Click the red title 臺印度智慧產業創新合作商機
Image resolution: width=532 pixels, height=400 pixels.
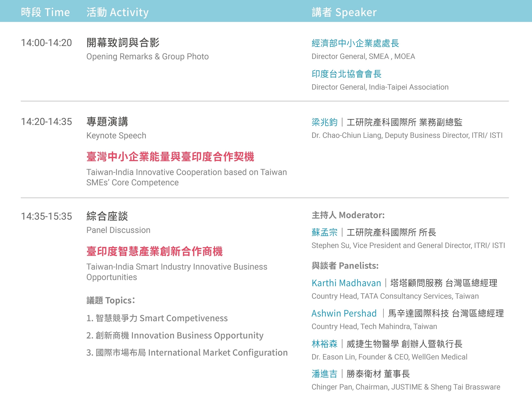click(154, 251)
